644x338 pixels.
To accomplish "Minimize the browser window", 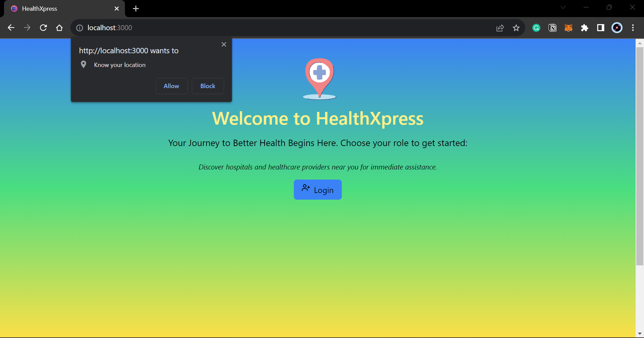I will pyautogui.click(x=586, y=7).
